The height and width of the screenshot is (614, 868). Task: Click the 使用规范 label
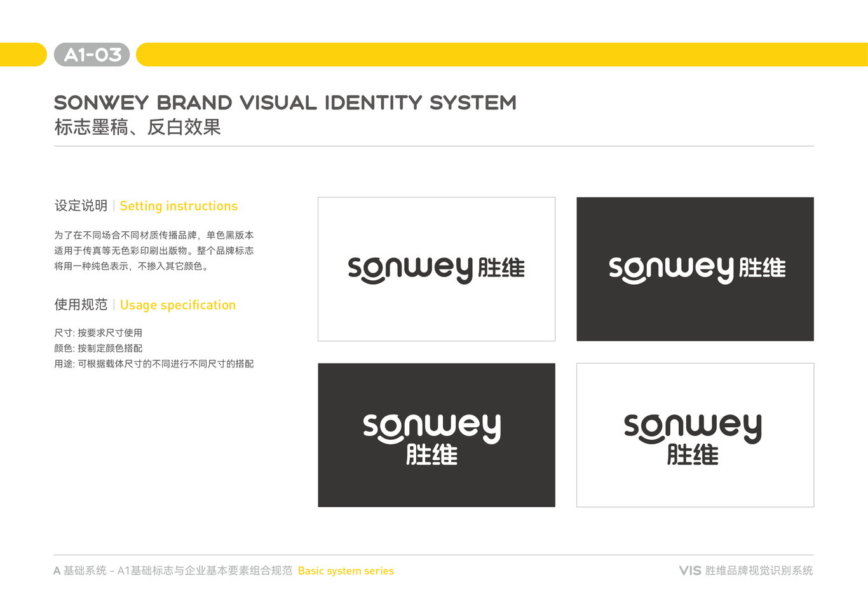tap(81, 304)
